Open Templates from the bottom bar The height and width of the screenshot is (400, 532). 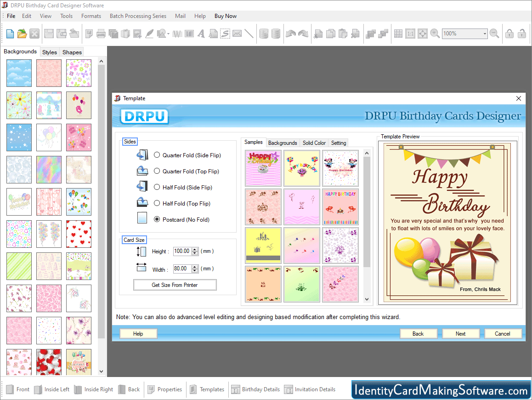pyautogui.click(x=207, y=389)
